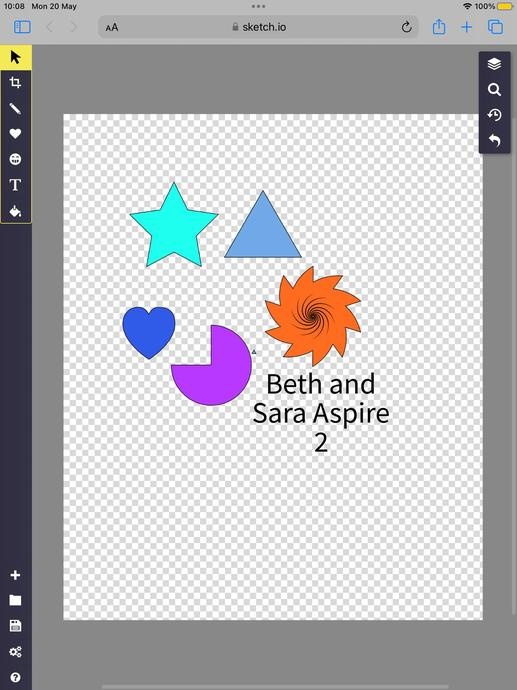The width and height of the screenshot is (517, 690).
Task: Reload the page in Safari
Action: click(x=407, y=27)
